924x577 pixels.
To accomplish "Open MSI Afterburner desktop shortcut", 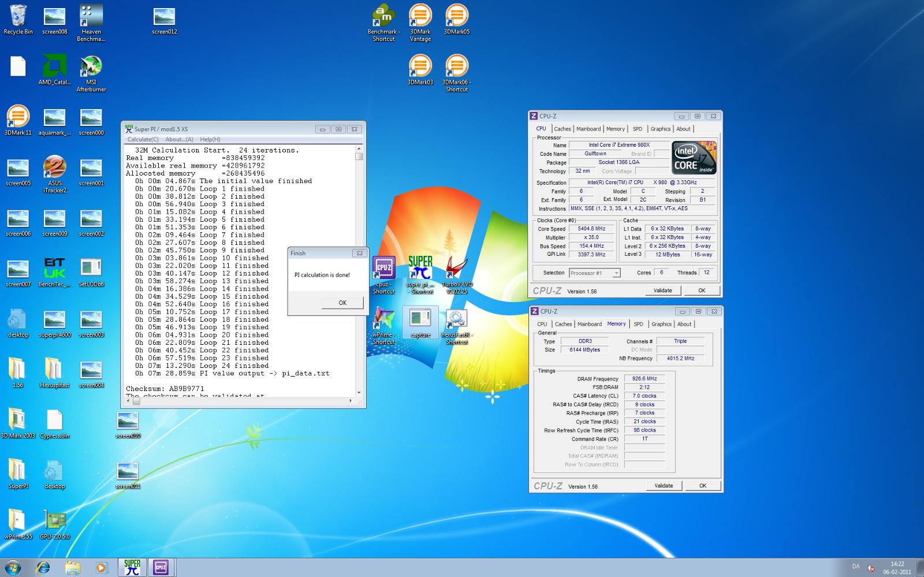I will [x=91, y=73].
